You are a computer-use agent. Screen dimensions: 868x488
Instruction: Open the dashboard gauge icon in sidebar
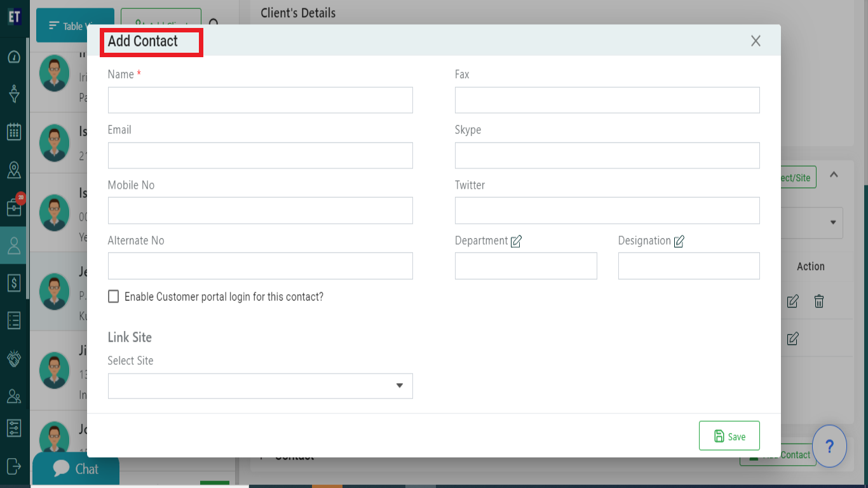point(14,57)
